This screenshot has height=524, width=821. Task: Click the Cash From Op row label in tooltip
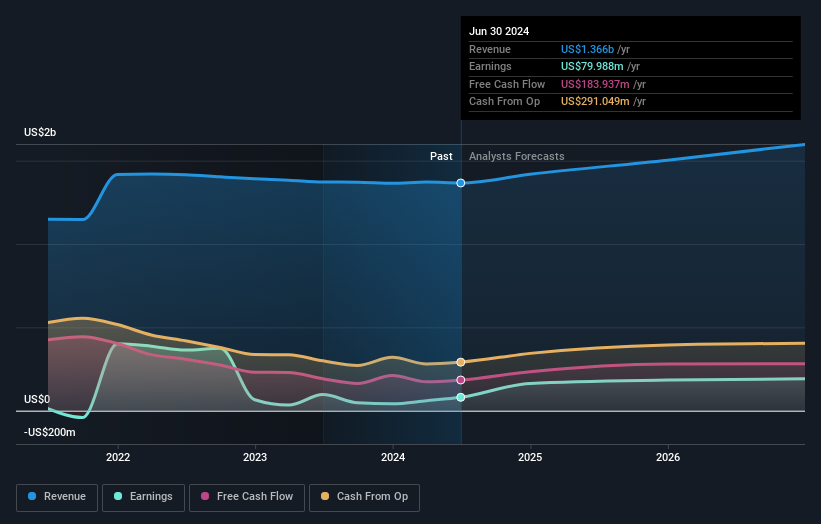coord(504,102)
